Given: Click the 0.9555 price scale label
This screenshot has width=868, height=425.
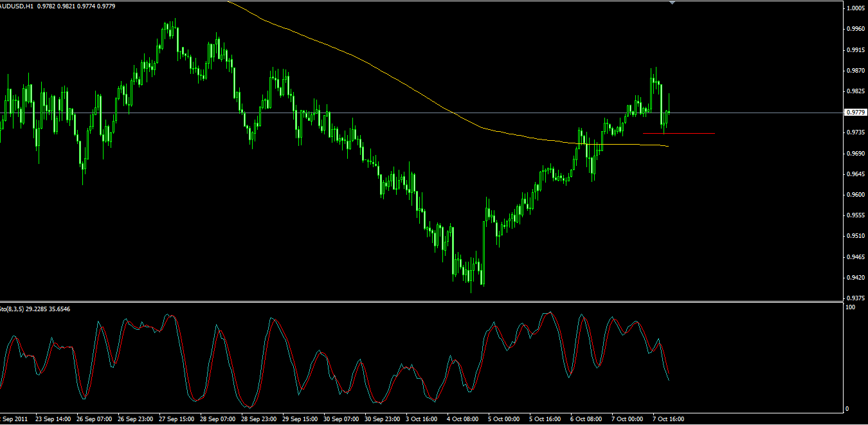Looking at the screenshot, I should coord(856,215).
